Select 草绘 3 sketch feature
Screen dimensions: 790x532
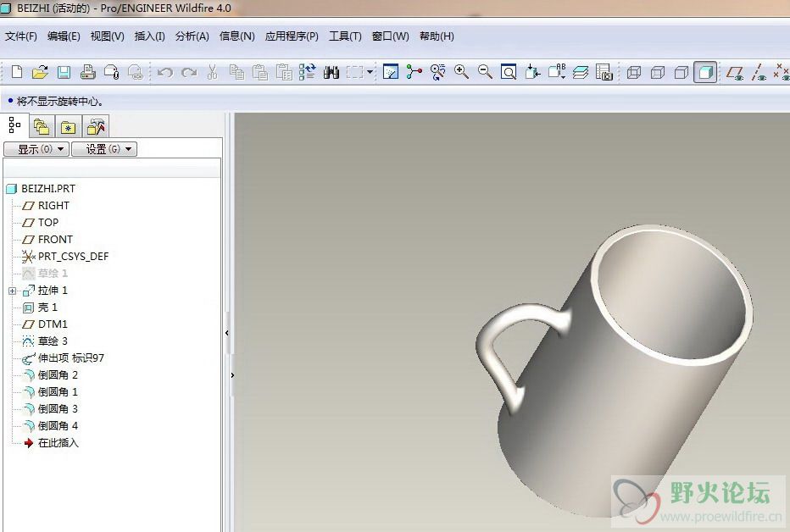pyautogui.click(x=45, y=341)
